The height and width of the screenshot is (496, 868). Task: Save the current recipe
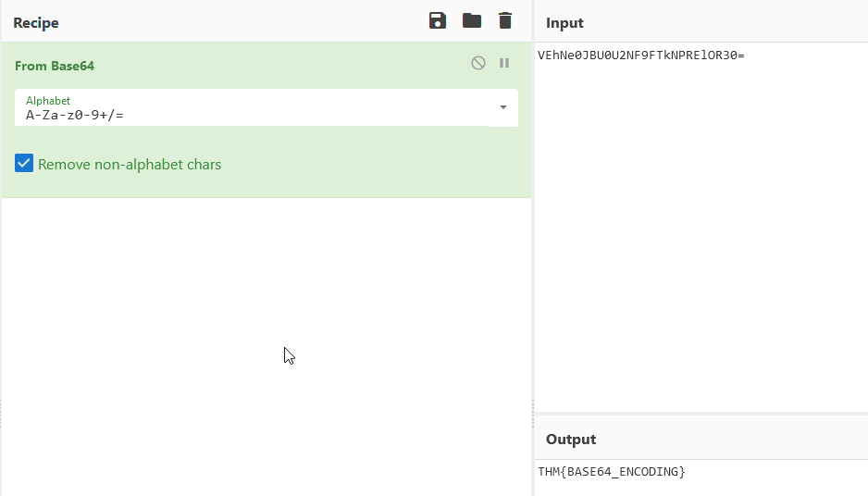click(x=438, y=21)
